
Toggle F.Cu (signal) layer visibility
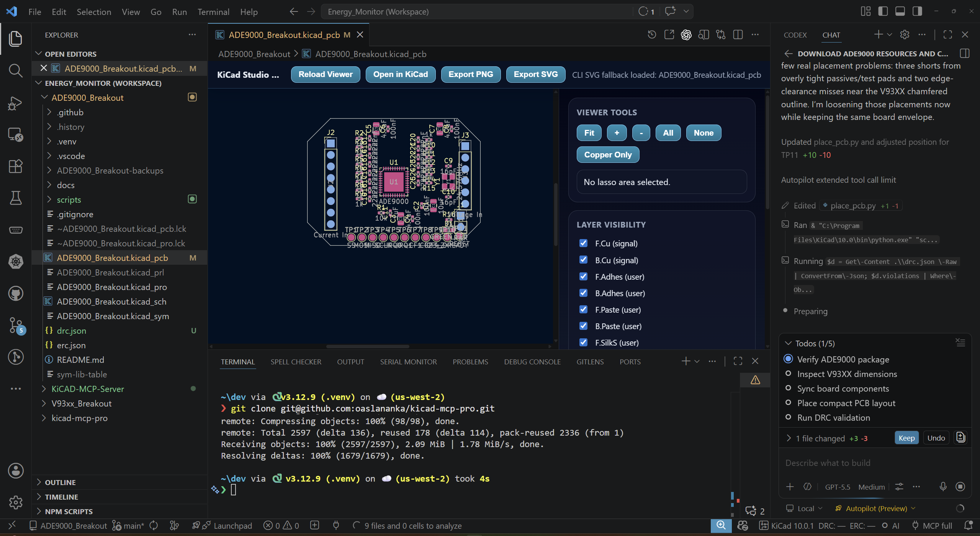click(x=583, y=243)
